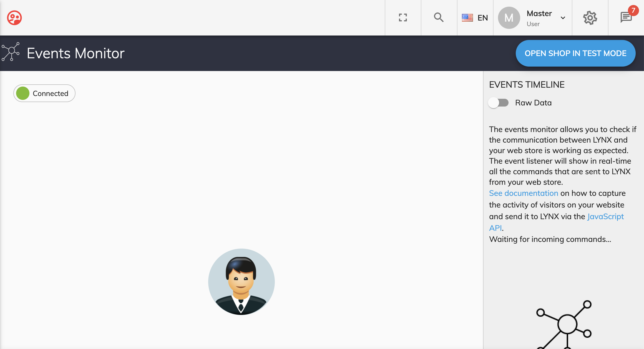Click OPEN SHOP IN TEST MODE button
644x349 pixels.
click(575, 53)
